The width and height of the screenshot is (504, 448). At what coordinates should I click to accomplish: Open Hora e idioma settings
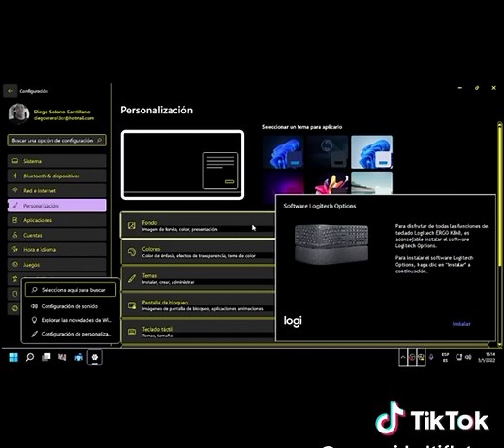coord(56,250)
